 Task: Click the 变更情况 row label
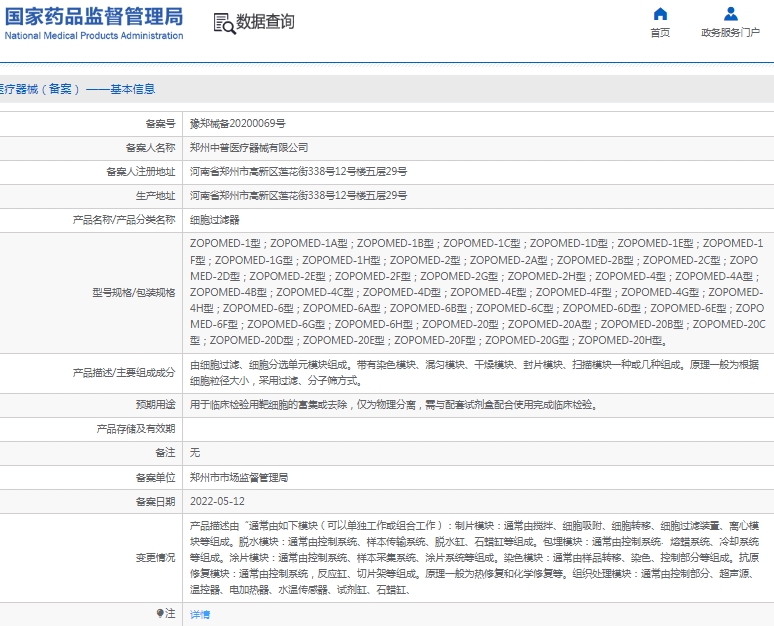click(155, 557)
